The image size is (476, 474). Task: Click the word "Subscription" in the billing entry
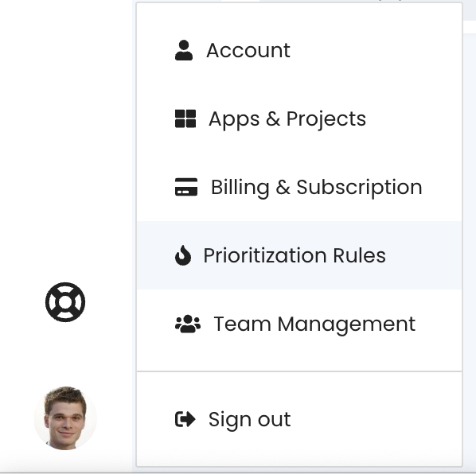point(359,188)
